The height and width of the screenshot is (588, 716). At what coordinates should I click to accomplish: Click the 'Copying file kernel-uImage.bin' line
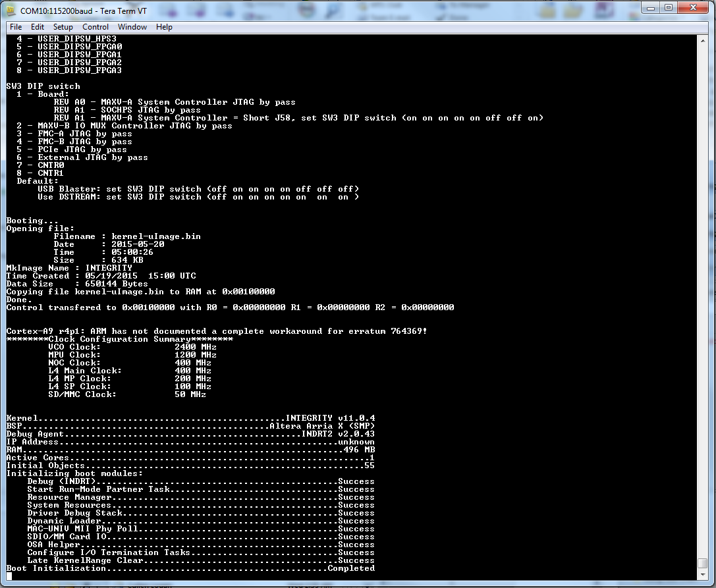point(141,292)
